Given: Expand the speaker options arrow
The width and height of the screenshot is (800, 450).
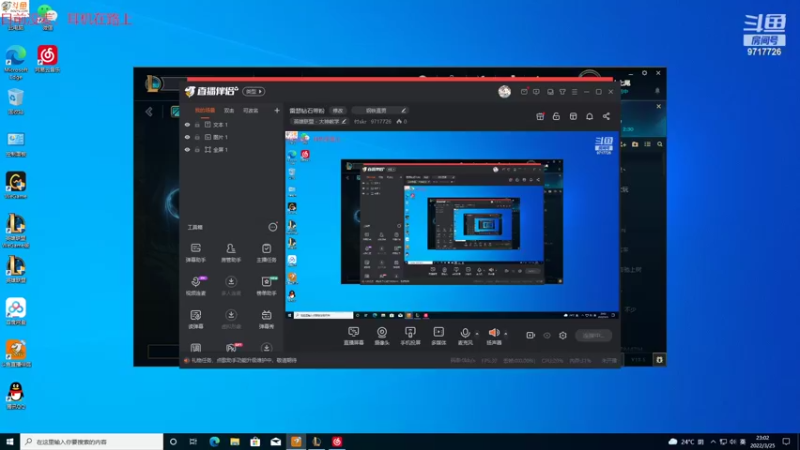Looking at the screenshot, I should tap(506, 334).
